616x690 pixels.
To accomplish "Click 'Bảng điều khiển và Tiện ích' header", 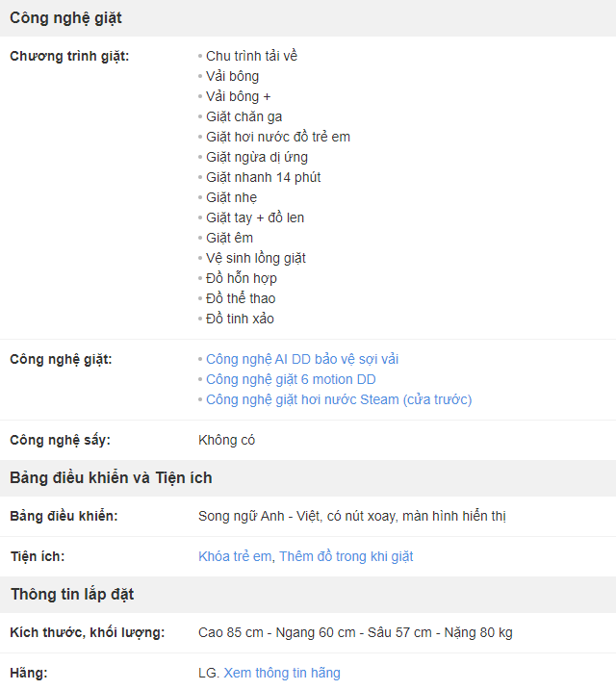I will (111, 478).
